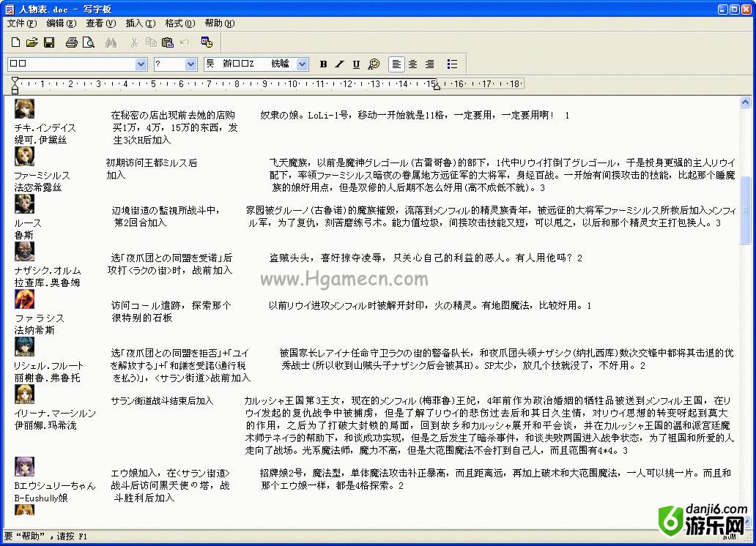
Task: Toggle Bold formatting
Action: click(323, 64)
